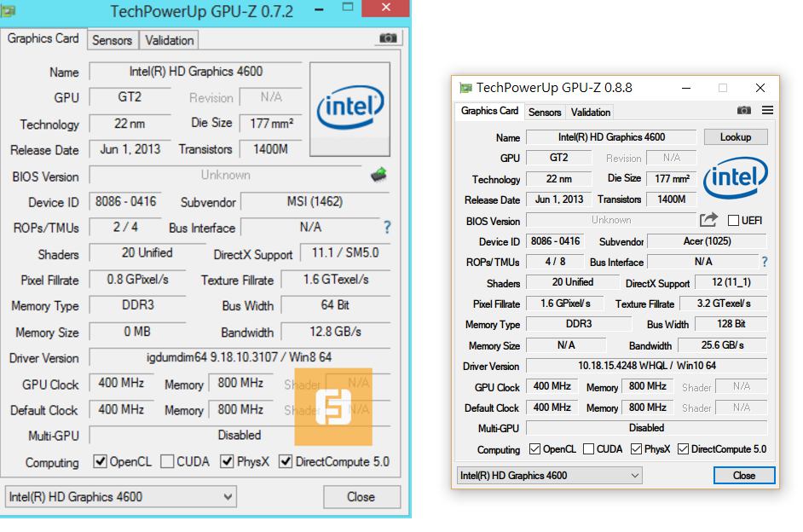Click the screenshot camera icon in GPU-Z 0.8.8
Viewport: 803px width, 532px height.
[x=743, y=110]
